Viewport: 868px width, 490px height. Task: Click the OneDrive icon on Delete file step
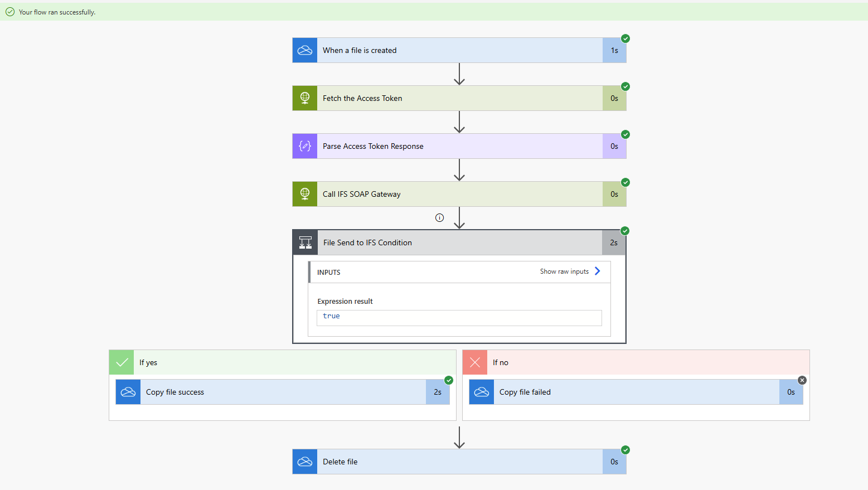(305, 462)
